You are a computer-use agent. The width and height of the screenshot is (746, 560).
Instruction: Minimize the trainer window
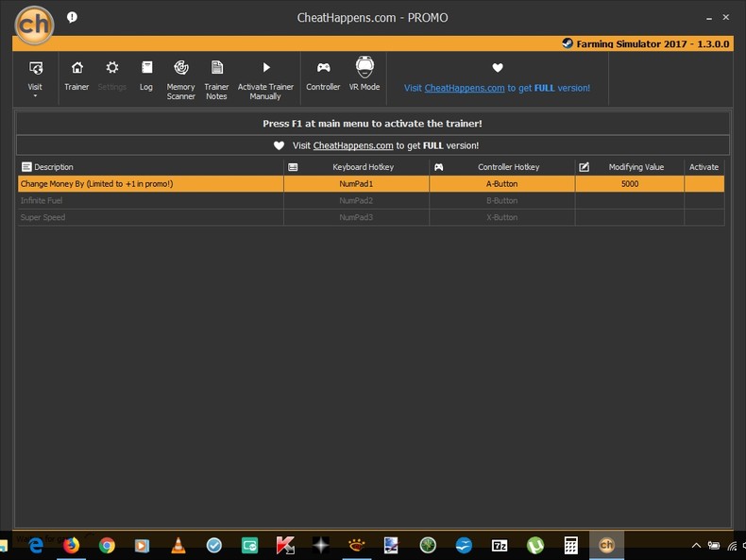[x=709, y=18]
